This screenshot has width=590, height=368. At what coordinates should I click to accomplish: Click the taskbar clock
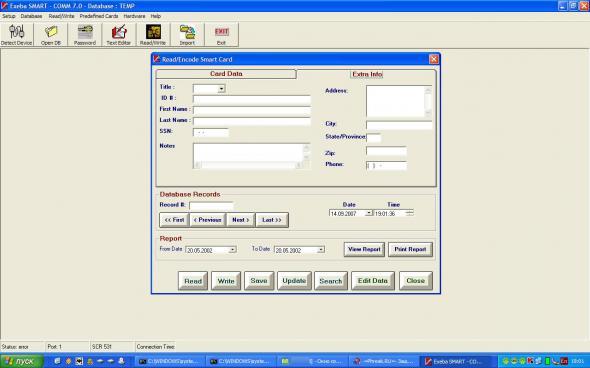tap(578, 362)
